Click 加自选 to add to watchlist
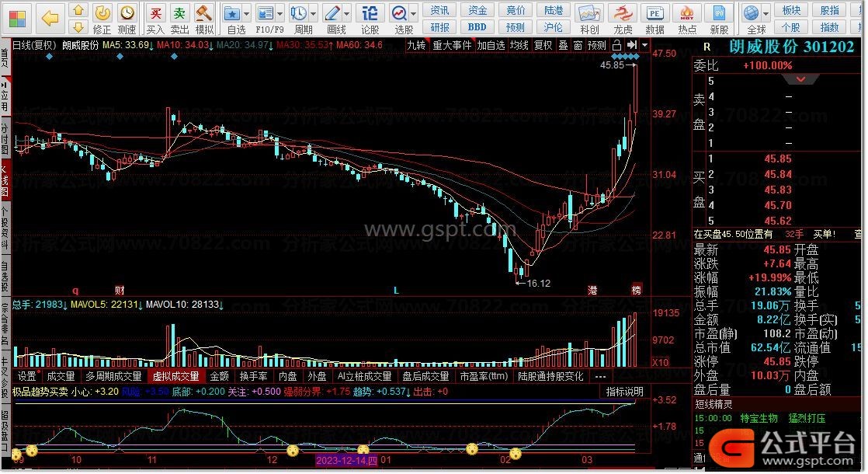 point(491,45)
